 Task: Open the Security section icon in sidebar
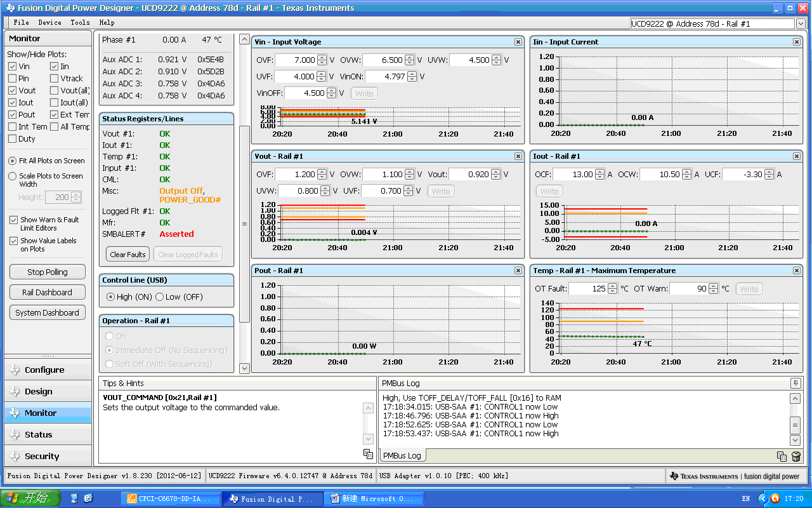[x=15, y=456]
